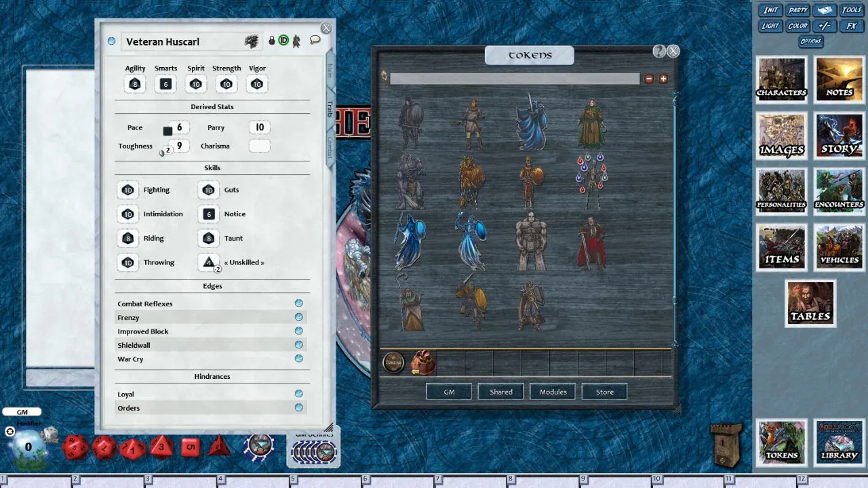
Task: Open the Vehicles sidebar panel
Action: [x=840, y=247]
